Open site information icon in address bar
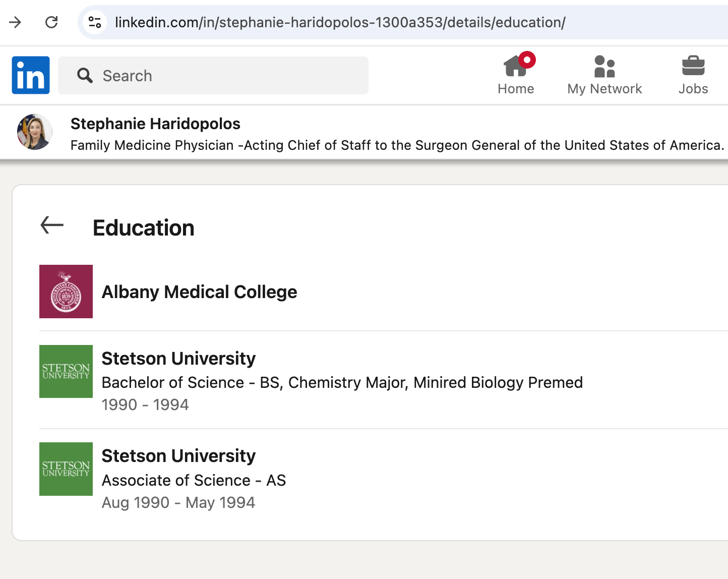 95,22
